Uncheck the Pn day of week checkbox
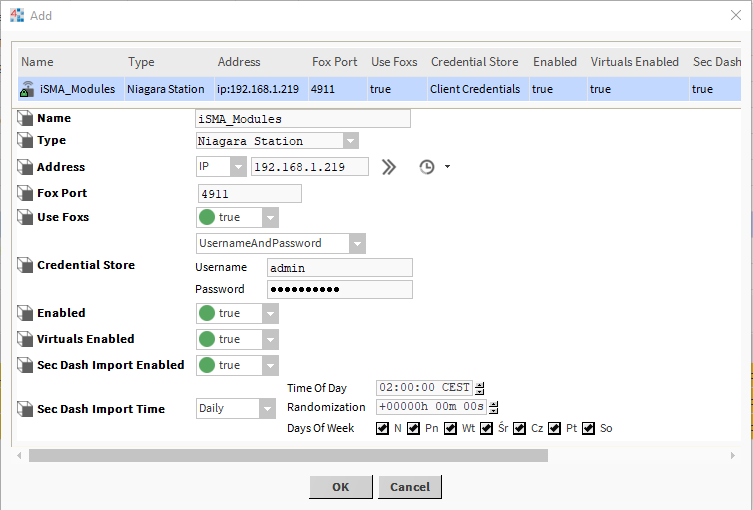753x510 pixels. click(x=413, y=428)
